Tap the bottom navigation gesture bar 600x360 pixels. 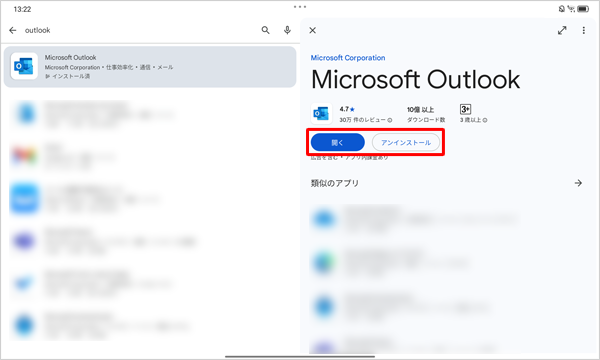pyautogui.click(x=300, y=357)
